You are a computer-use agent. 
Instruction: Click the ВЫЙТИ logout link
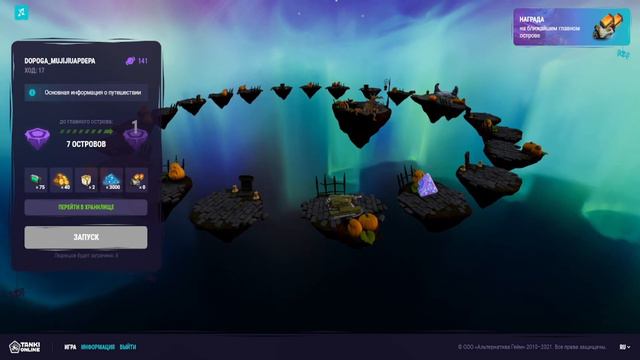(128, 347)
